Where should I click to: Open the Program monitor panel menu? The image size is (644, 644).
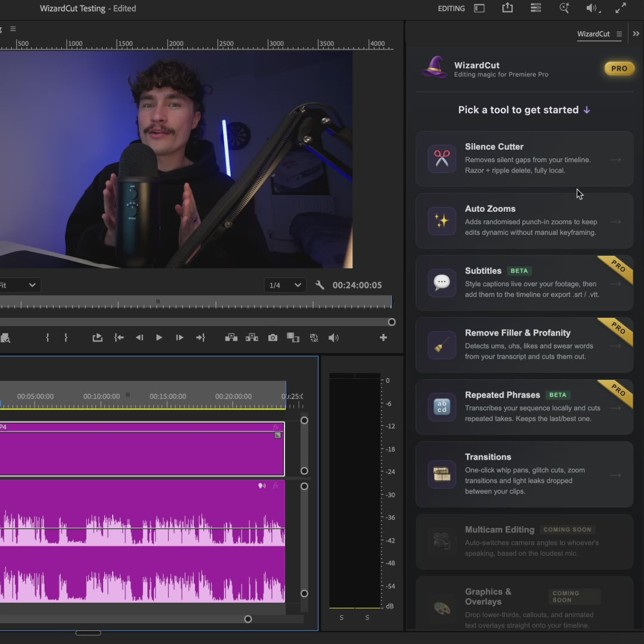(x=13, y=29)
